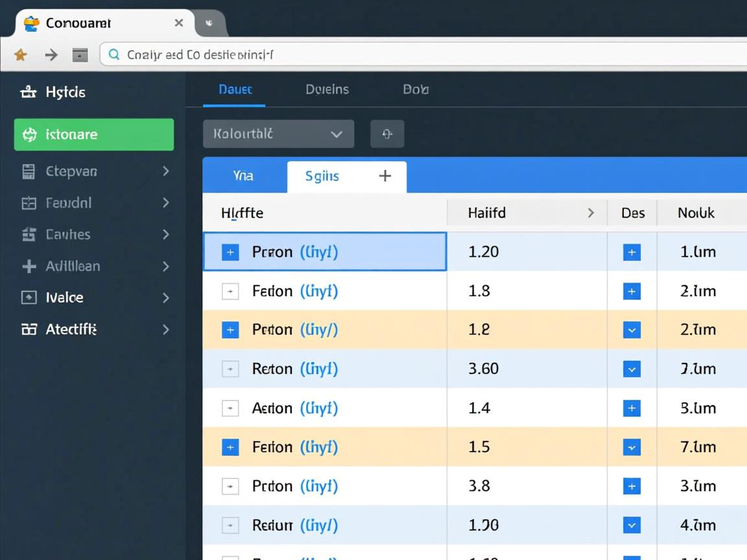Click the green Istonare sidebar button
This screenshot has height=560, width=747.
pyautogui.click(x=94, y=135)
